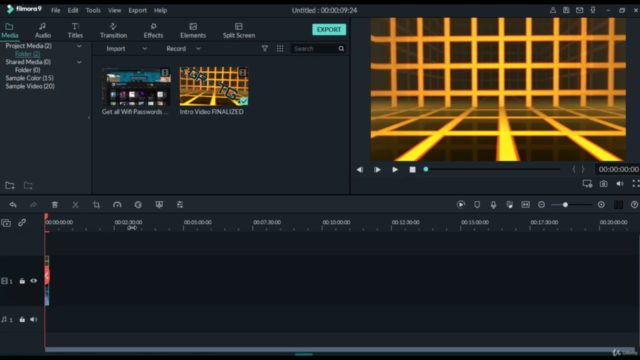Add a new folder icon
Screen dimensions: 640x360
tap(10, 186)
